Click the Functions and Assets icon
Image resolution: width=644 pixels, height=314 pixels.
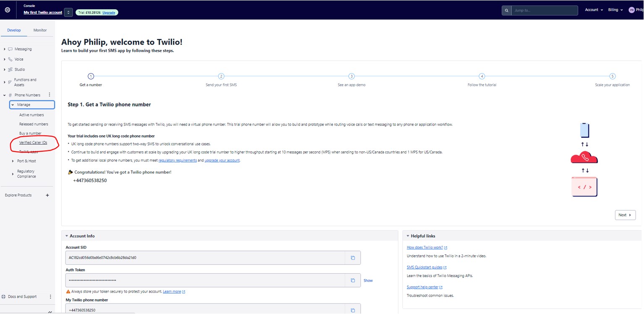pos(10,82)
